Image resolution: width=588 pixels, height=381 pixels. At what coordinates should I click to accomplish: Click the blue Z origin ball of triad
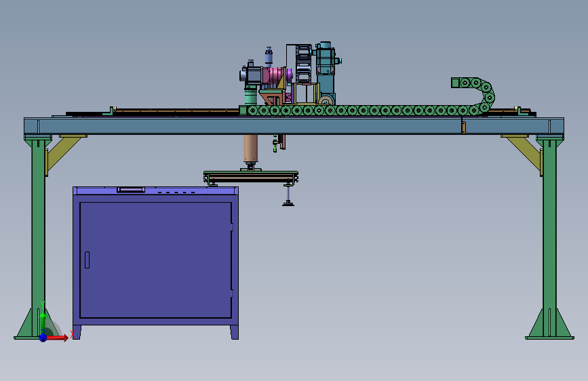pos(43,338)
